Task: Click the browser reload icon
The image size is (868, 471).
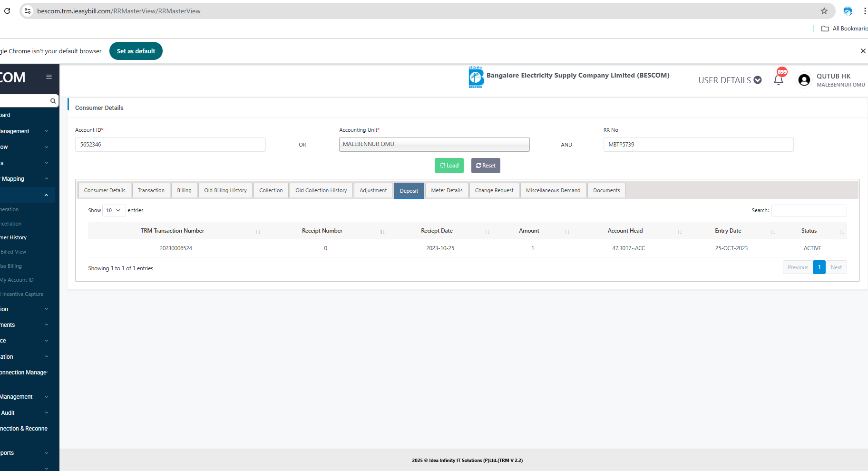Action: [x=7, y=11]
